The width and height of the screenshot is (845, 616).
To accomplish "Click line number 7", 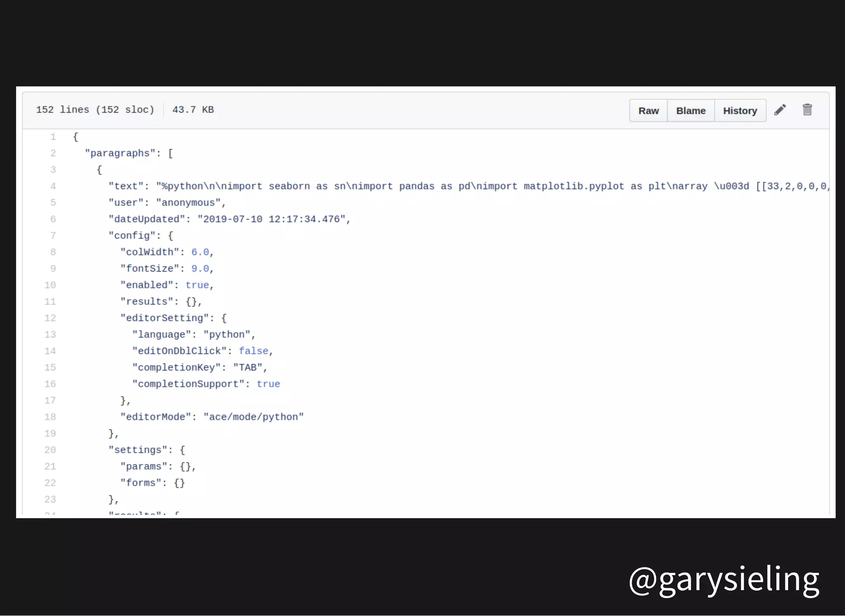I will [53, 236].
